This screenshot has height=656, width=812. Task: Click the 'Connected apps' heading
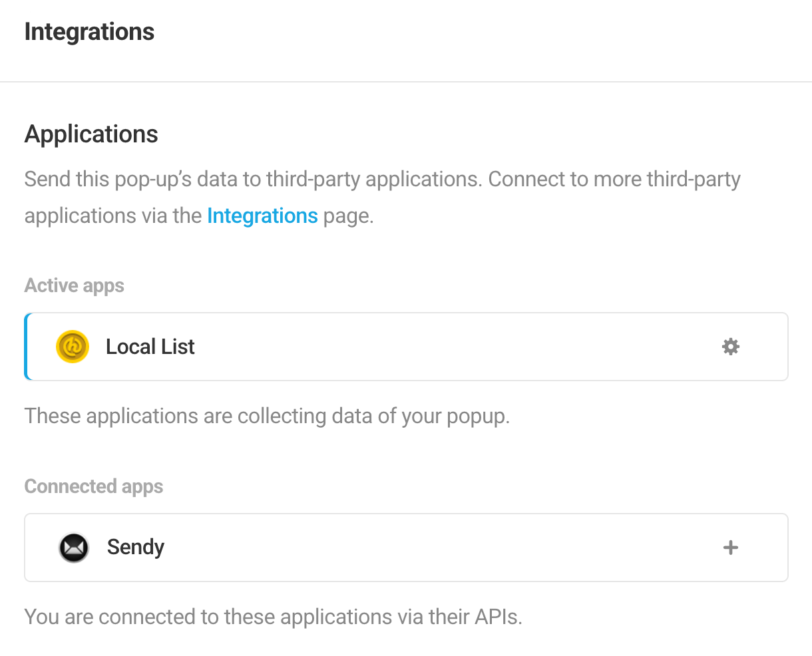tap(94, 486)
